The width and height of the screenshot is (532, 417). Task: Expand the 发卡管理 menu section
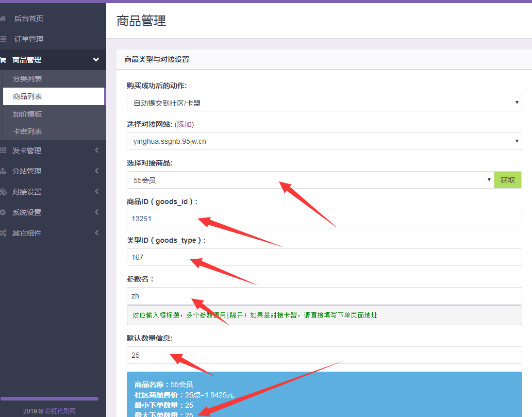click(52, 150)
